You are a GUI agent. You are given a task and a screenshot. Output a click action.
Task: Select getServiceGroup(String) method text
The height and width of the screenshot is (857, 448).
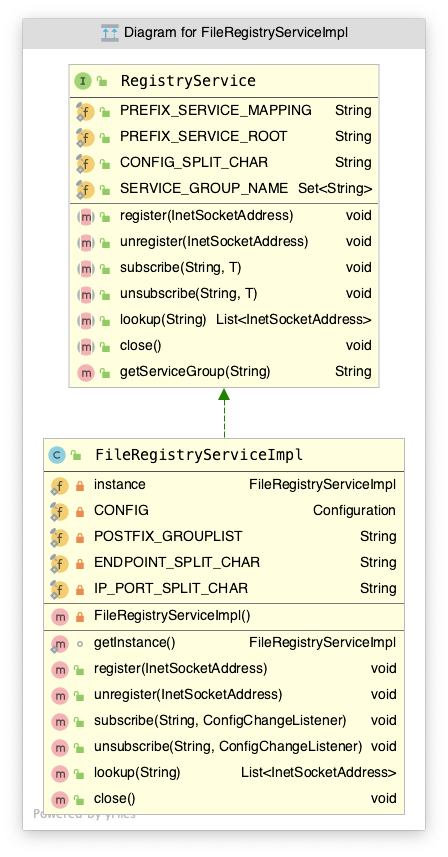[x=195, y=372]
